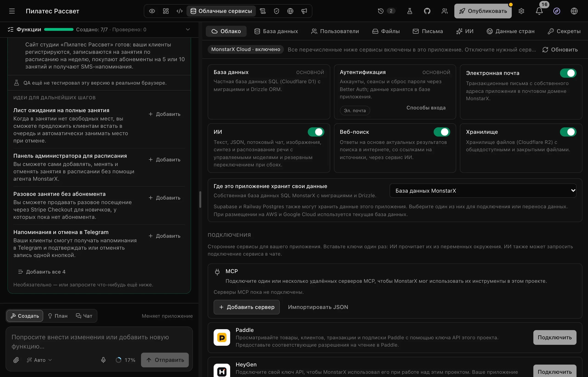Click the Опубликовать button
This screenshot has height=377, width=588.
tap(483, 11)
